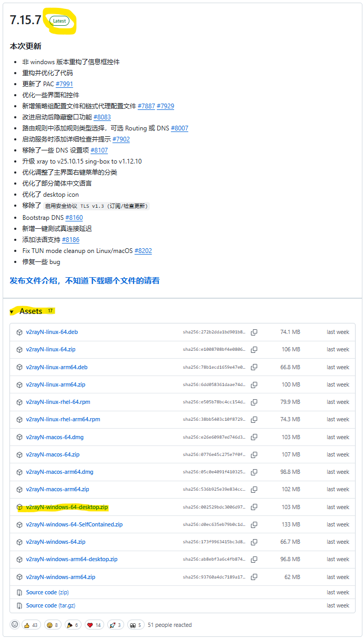Open issue link #7991
Screen dimensions: 364x639
64,84
